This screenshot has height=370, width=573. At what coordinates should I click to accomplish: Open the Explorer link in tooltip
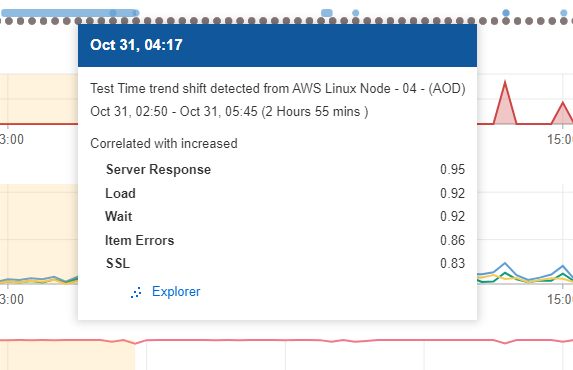(x=176, y=292)
